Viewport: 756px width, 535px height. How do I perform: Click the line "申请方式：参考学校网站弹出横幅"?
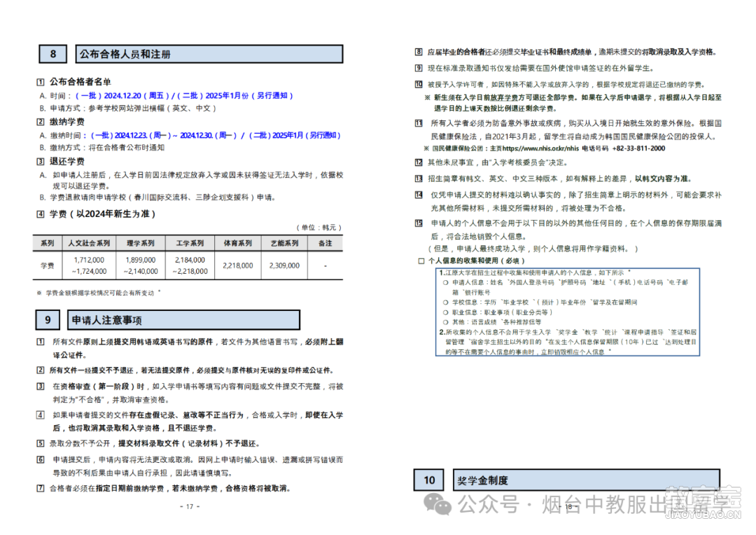pos(133,108)
